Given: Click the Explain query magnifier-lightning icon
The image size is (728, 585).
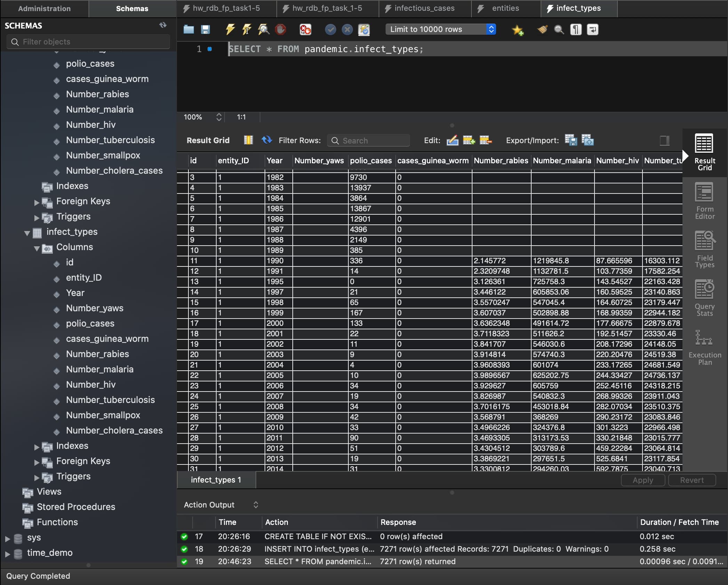Looking at the screenshot, I should 264,30.
